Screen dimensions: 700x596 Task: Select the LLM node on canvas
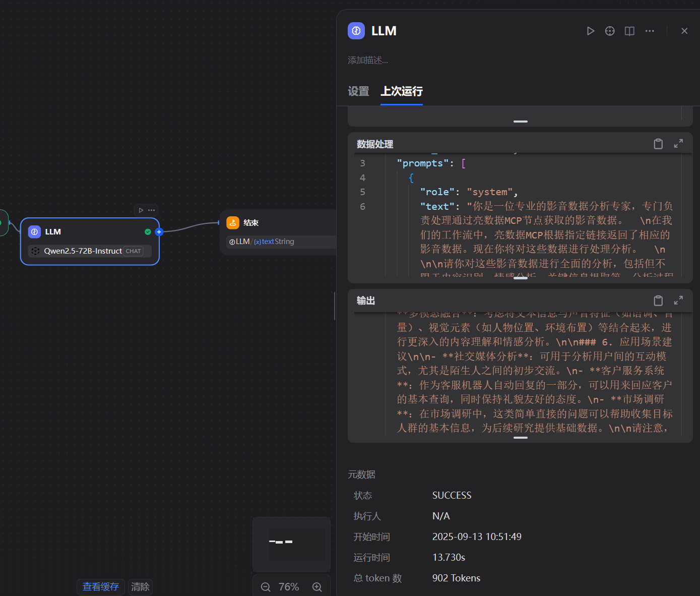(90, 242)
